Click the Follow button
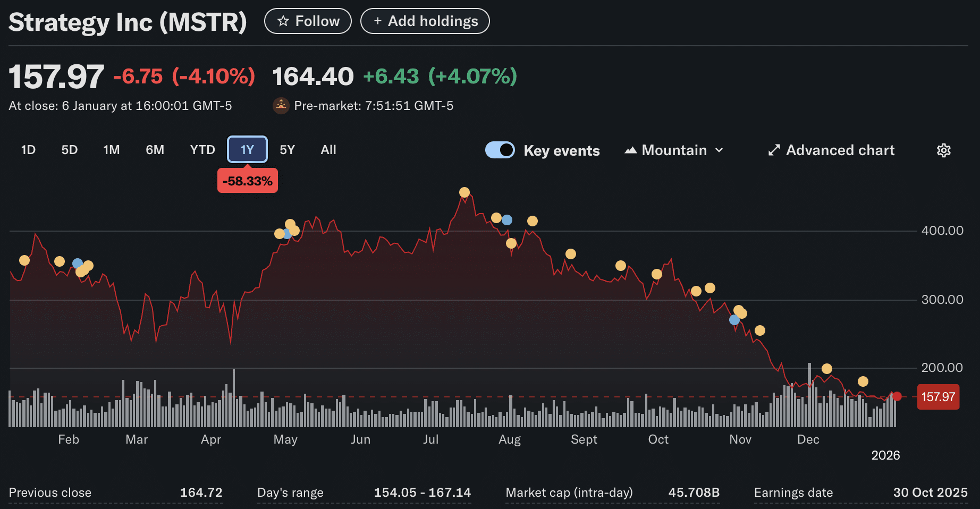The image size is (980, 509). pyautogui.click(x=308, y=21)
